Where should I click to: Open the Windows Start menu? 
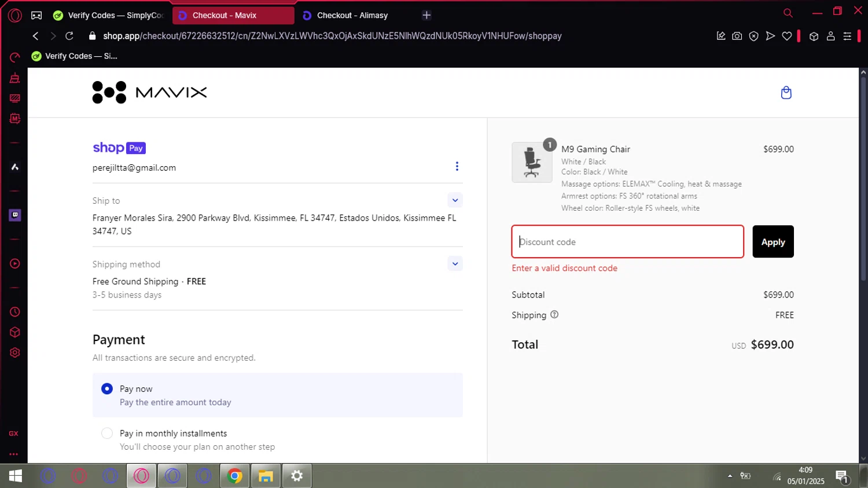16,476
